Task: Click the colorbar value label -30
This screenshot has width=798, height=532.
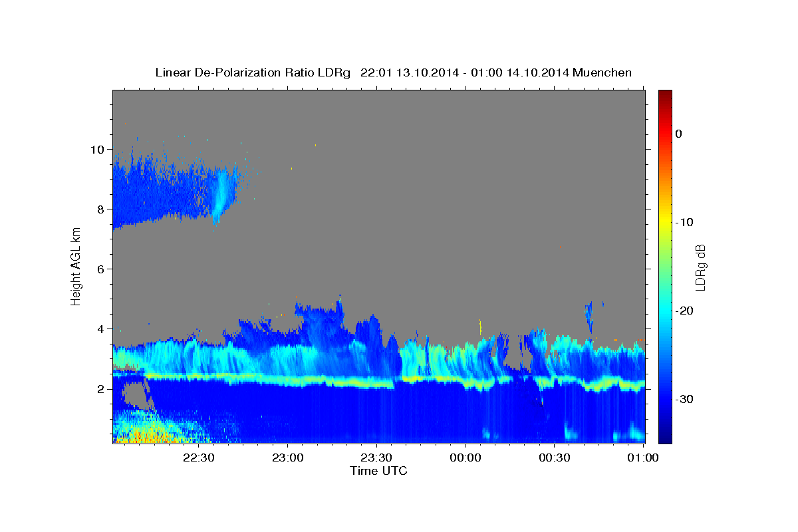Action: click(x=684, y=399)
